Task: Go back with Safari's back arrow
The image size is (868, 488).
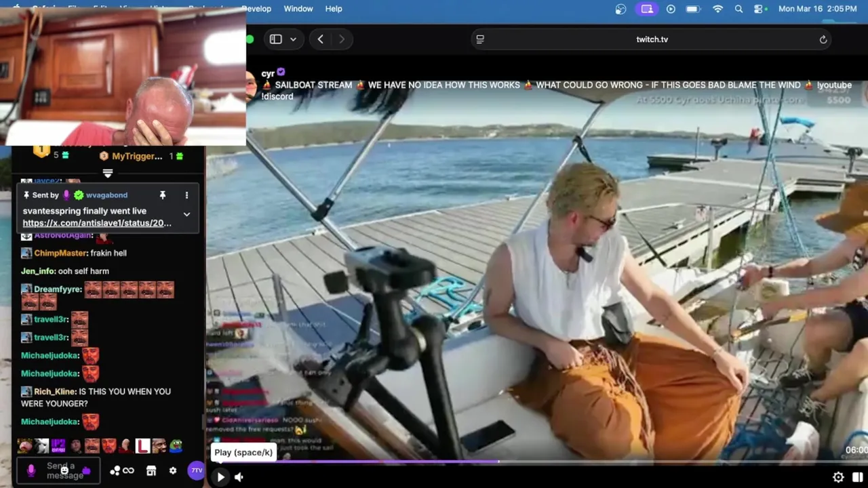Action: pyautogui.click(x=320, y=39)
